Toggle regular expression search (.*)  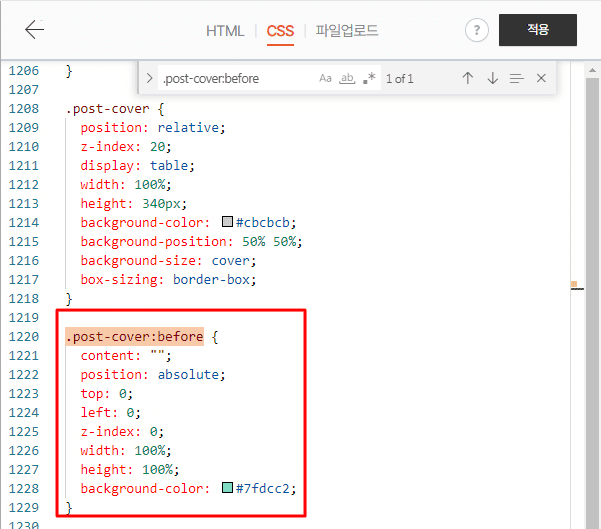pyautogui.click(x=369, y=79)
